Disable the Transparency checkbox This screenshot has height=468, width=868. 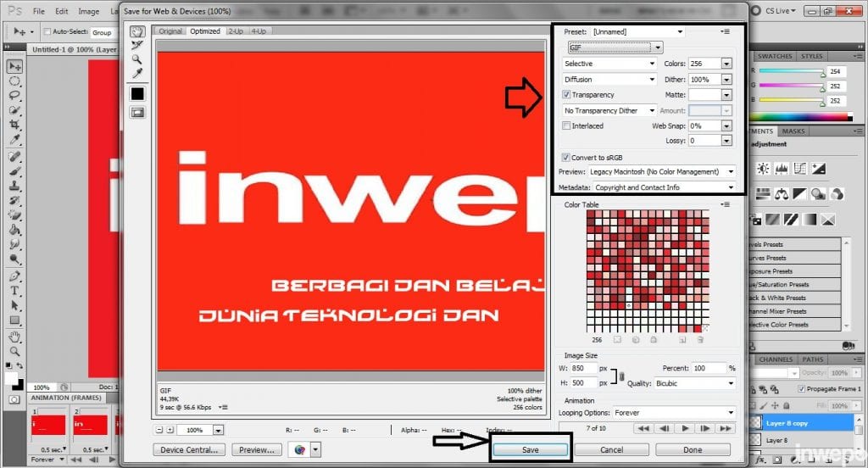(566, 95)
